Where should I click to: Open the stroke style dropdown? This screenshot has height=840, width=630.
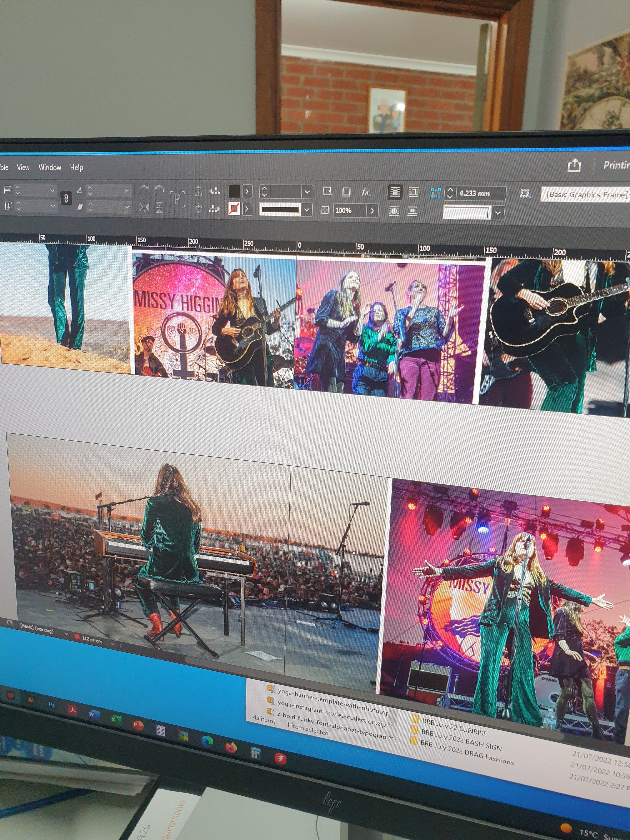306,210
